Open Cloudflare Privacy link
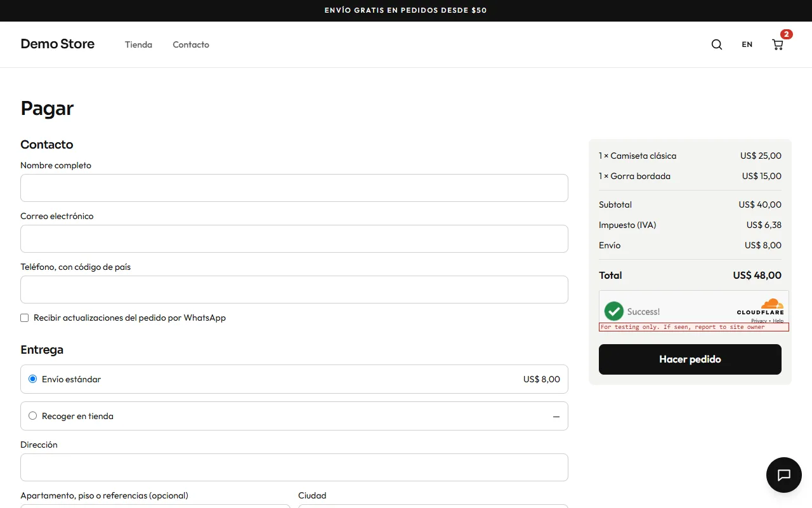 tap(759, 321)
